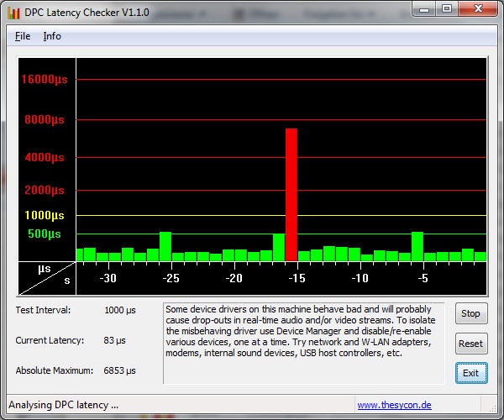This screenshot has height=420, width=504.
Task: Close the DPC Latency Checker window
Action: point(478,9)
